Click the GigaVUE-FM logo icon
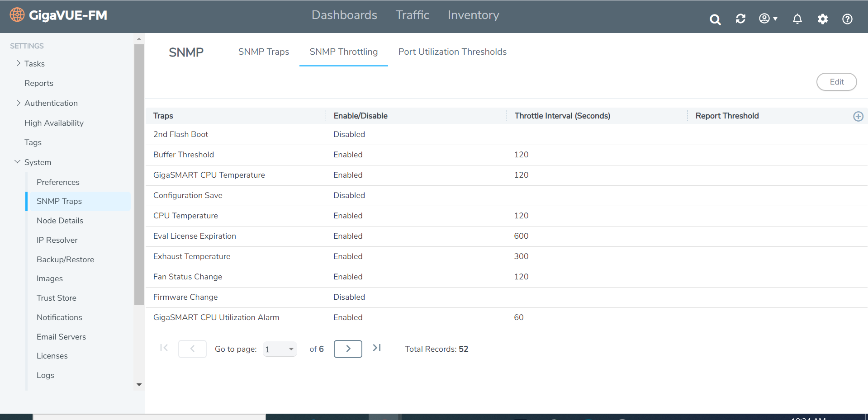 point(17,15)
